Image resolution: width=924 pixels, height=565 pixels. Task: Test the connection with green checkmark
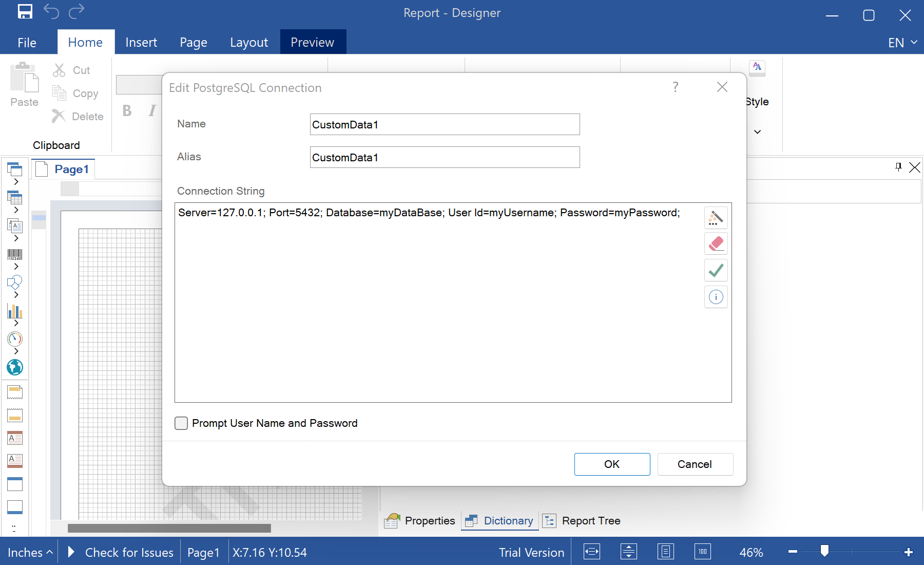click(716, 270)
